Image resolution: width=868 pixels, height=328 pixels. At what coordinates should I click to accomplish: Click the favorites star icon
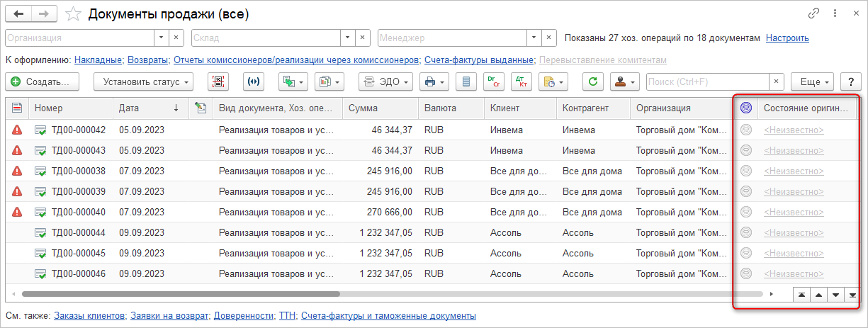pos(73,14)
